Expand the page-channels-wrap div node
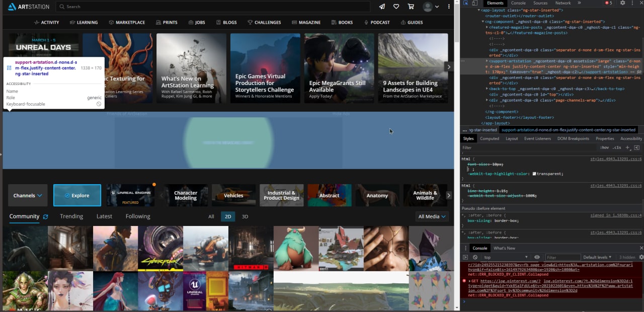Viewport: 644px width, 312px height. [487, 100]
